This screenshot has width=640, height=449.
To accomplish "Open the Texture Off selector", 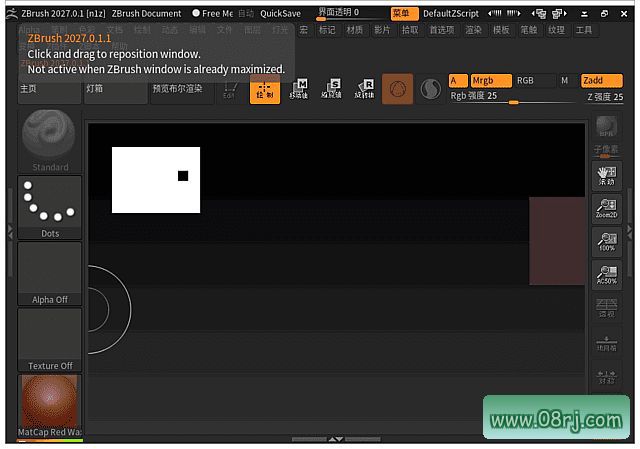I will pos(49,340).
